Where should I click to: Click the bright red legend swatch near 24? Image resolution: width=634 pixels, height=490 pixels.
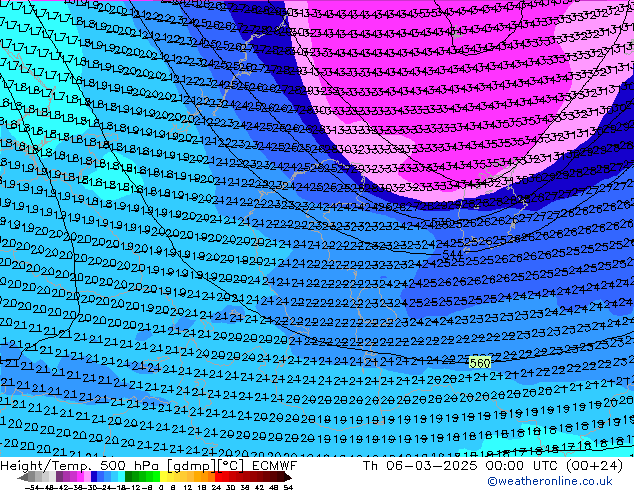[x=218, y=477]
